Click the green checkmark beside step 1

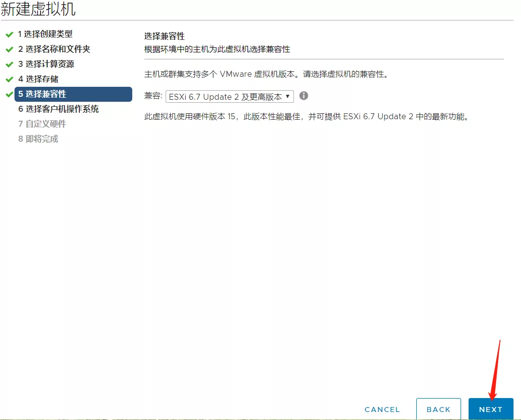click(x=9, y=34)
